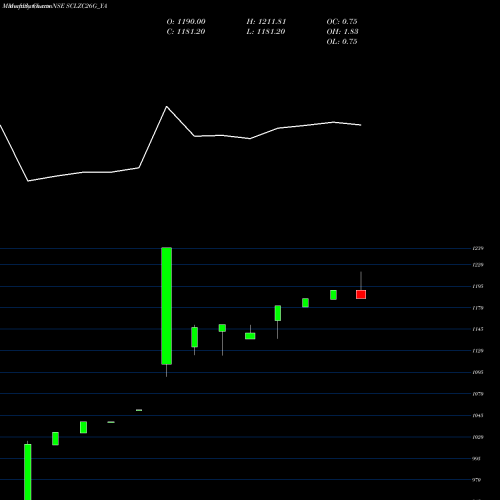The image size is (500, 500).
Task: Select the tallest green candlestick reaching the top gridline
Action: 167,306
